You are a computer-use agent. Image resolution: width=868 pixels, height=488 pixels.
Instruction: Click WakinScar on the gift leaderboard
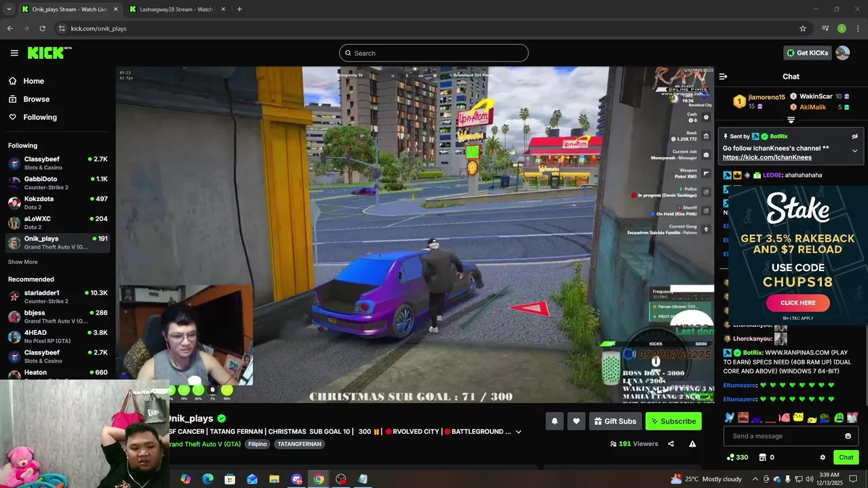pyautogui.click(x=816, y=96)
